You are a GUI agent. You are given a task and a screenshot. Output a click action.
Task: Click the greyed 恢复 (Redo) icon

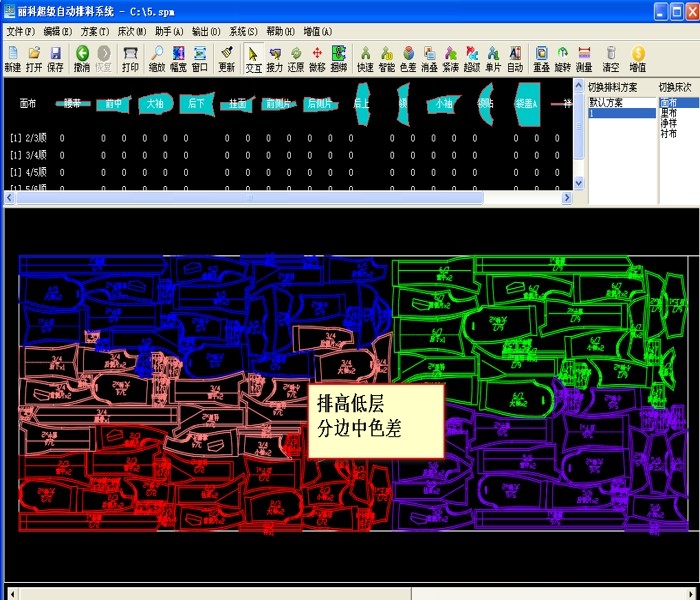point(104,58)
